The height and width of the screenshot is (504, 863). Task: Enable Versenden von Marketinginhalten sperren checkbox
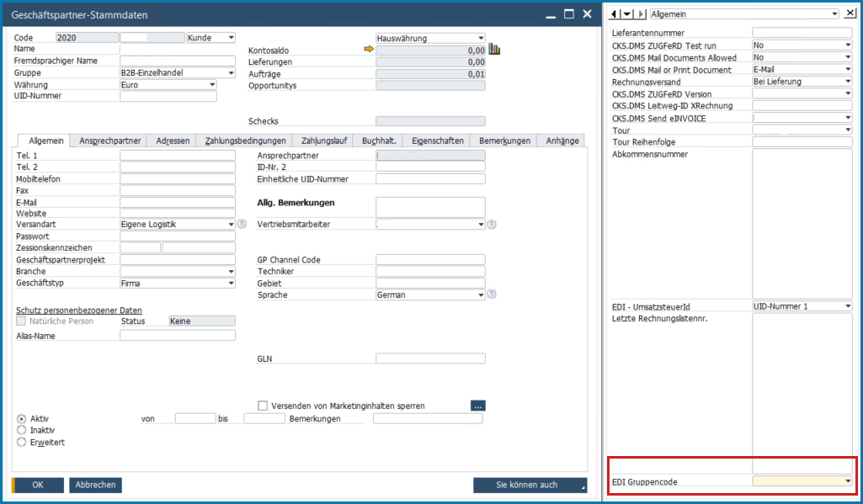[x=263, y=406]
